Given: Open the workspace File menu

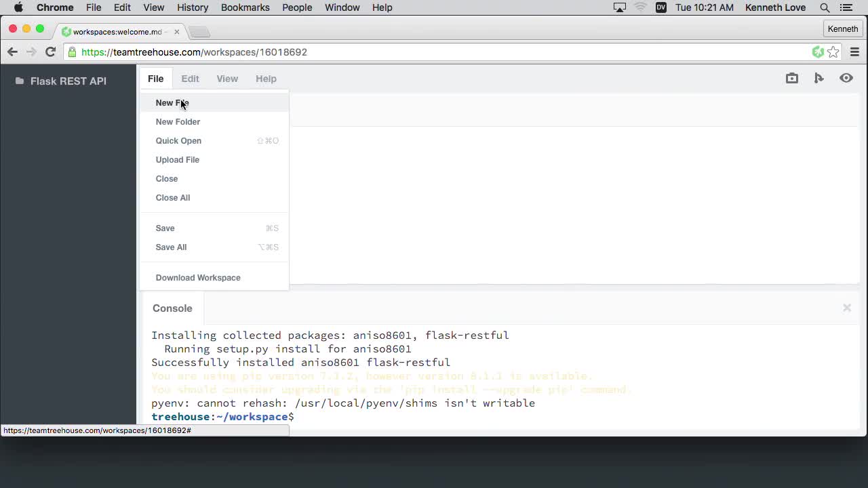Looking at the screenshot, I should tap(155, 79).
